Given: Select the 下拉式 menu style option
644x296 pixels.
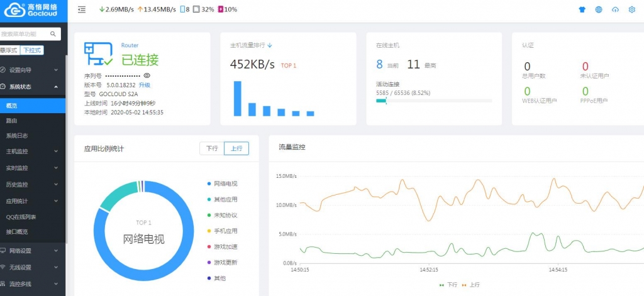Looking at the screenshot, I should 31,50.
